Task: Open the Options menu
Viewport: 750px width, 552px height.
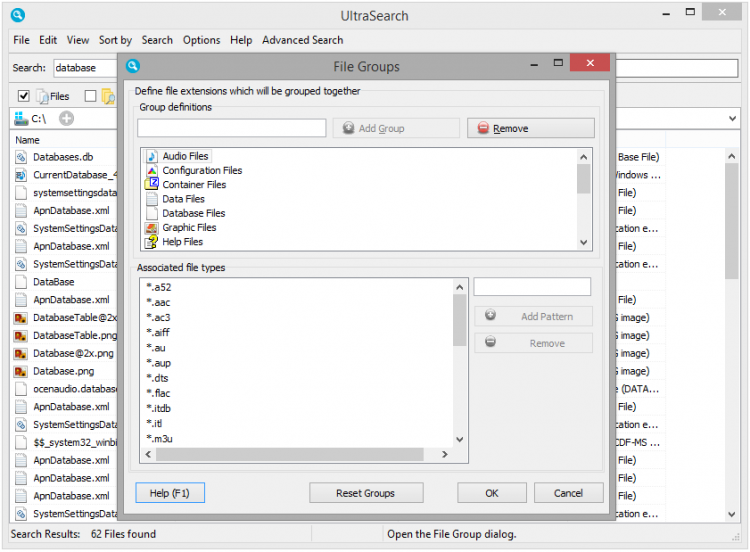Action: tap(201, 40)
